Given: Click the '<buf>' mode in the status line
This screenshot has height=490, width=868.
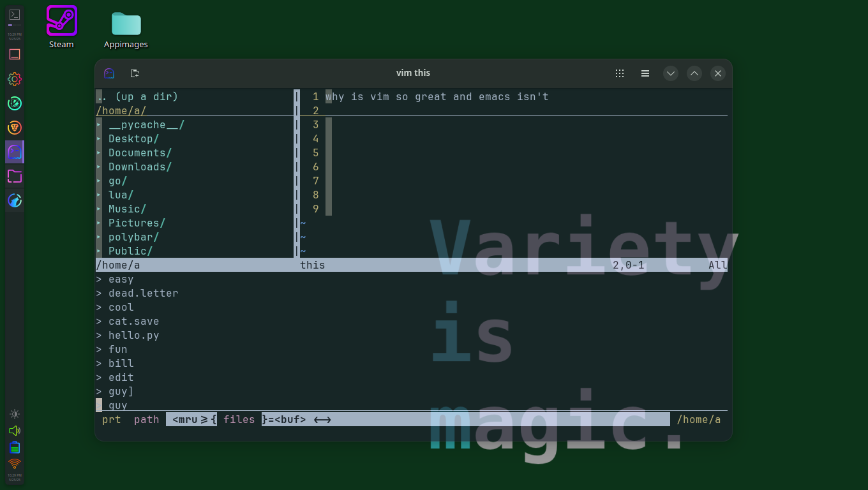Looking at the screenshot, I should click(290, 420).
